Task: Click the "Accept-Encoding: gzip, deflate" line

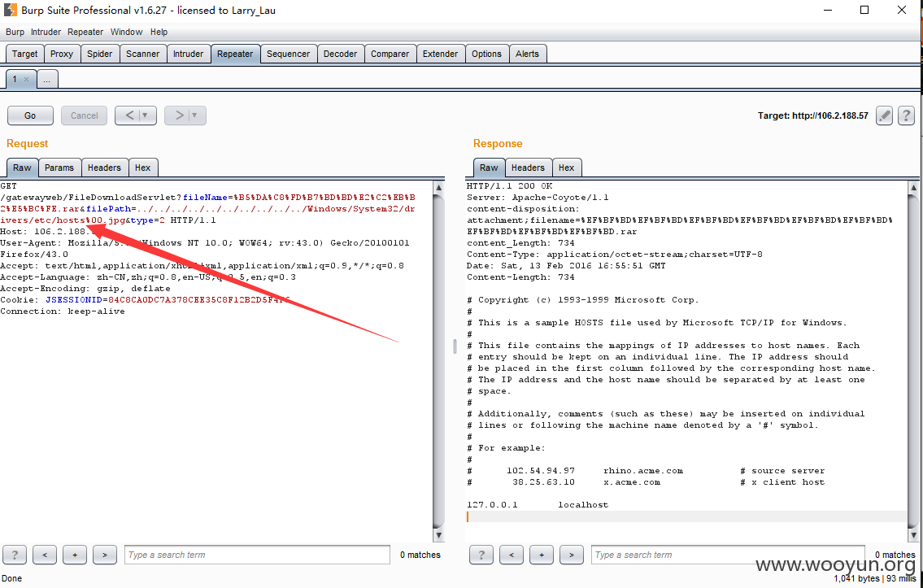Action: [85, 289]
